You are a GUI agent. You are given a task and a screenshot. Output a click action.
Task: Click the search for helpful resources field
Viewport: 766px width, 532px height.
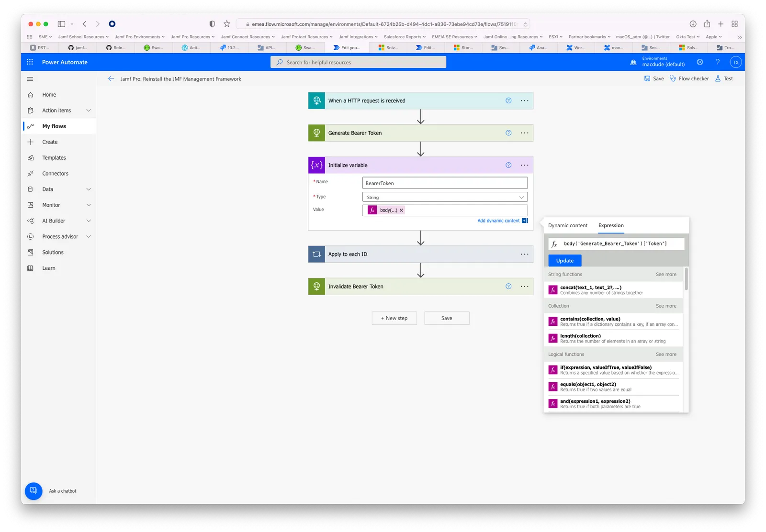tap(358, 62)
